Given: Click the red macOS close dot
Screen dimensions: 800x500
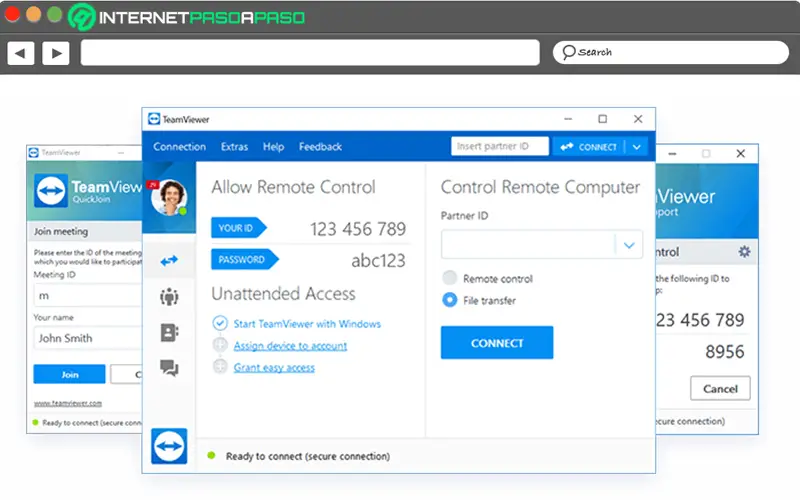Looking at the screenshot, I should point(12,14).
